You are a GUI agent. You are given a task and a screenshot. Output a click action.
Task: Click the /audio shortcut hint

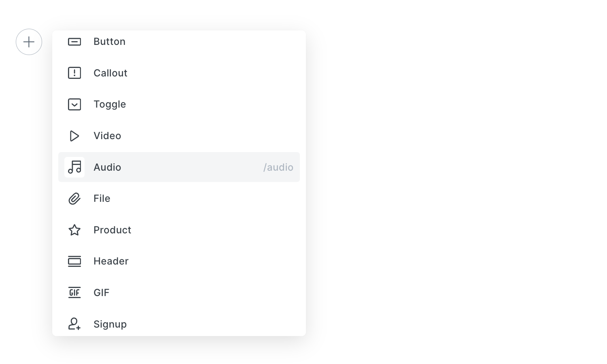[x=278, y=167]
